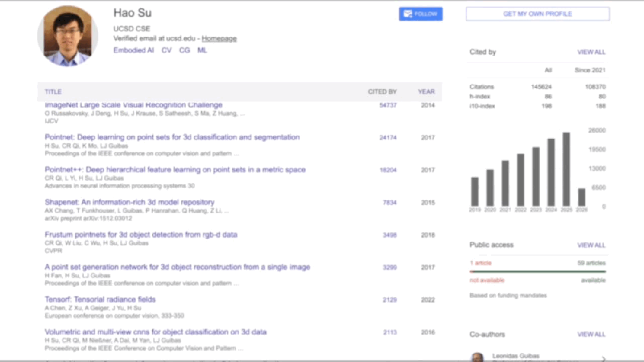View all co-authors

(x=591, y=335)
